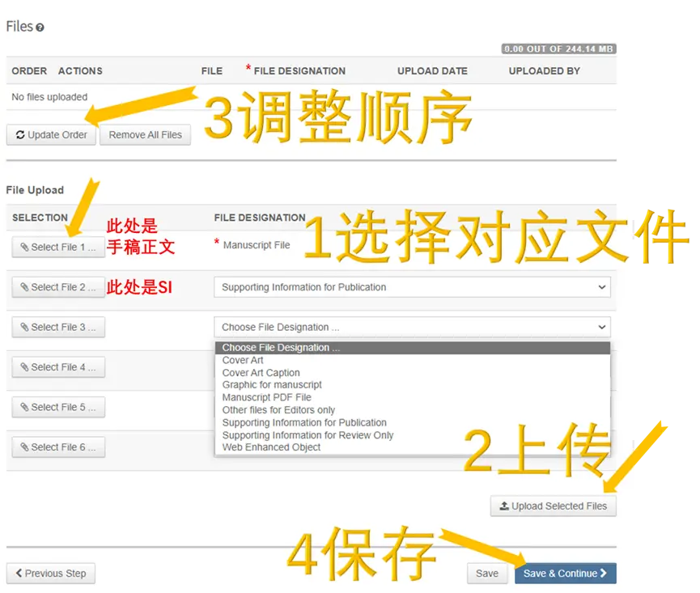Click the UPLOADED BY column header
The width and height of the screenshot is (700, 593).
pos(544,71)
